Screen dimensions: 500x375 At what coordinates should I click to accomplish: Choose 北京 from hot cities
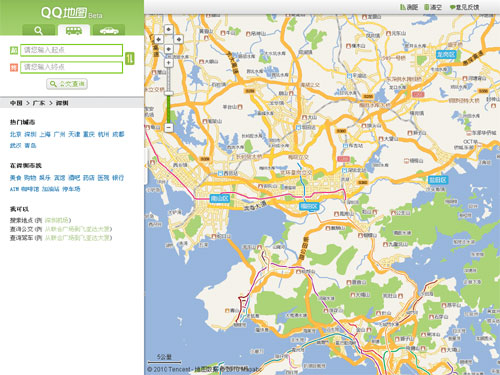[16, 134]
